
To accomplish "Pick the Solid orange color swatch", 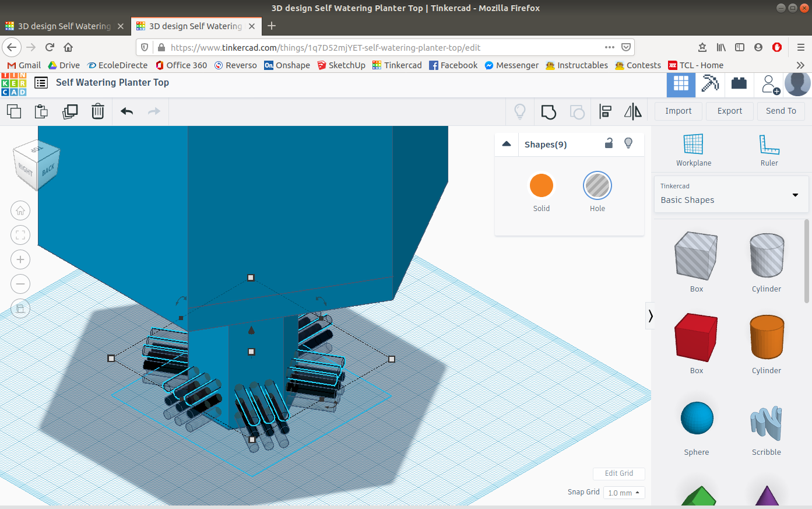I will (x=541, y=185).
